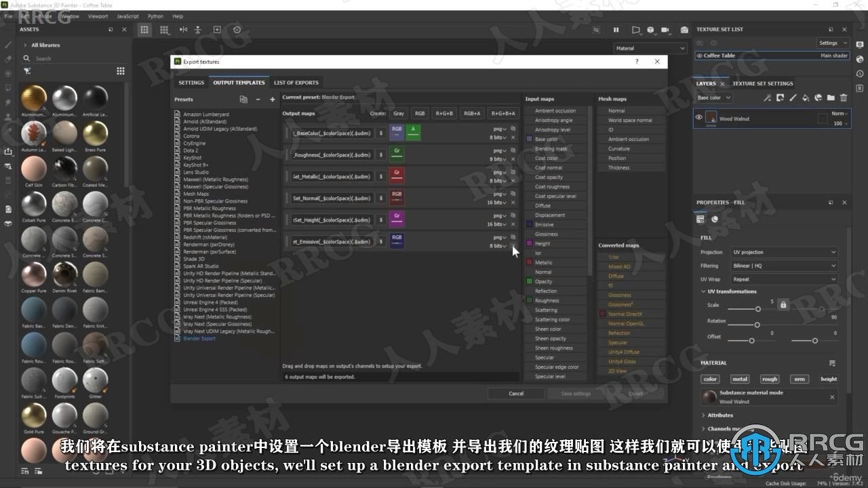Image resolution: width=868 pixels, height=488 pixels.
Task: Undock the Texture Set List panel
Action: (x=831, y=30)
